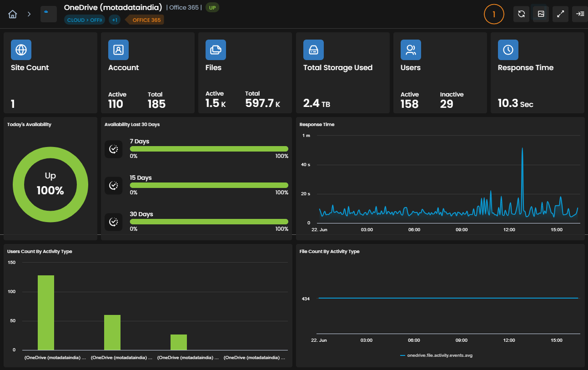Viewport: 588px width, 370px height.
Task: Toggle onedrive.file.activity.events.avg legend series
Action: [436, 355]
